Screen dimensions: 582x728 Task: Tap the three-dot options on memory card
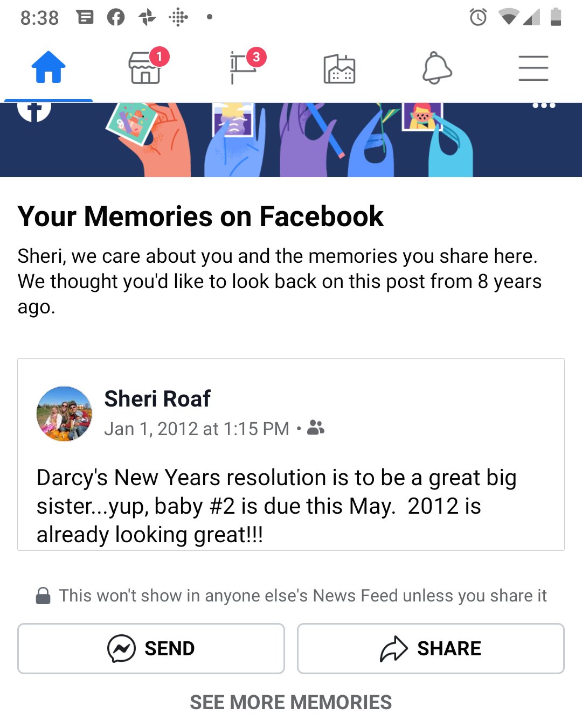544,106
